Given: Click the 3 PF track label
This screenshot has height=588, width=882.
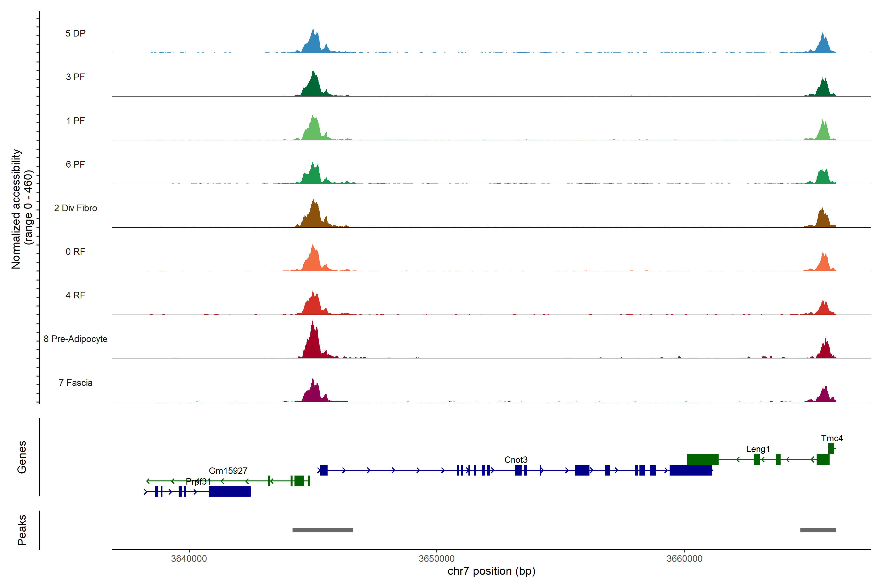Looking at the screenshot, I should (x=75, y=77).
